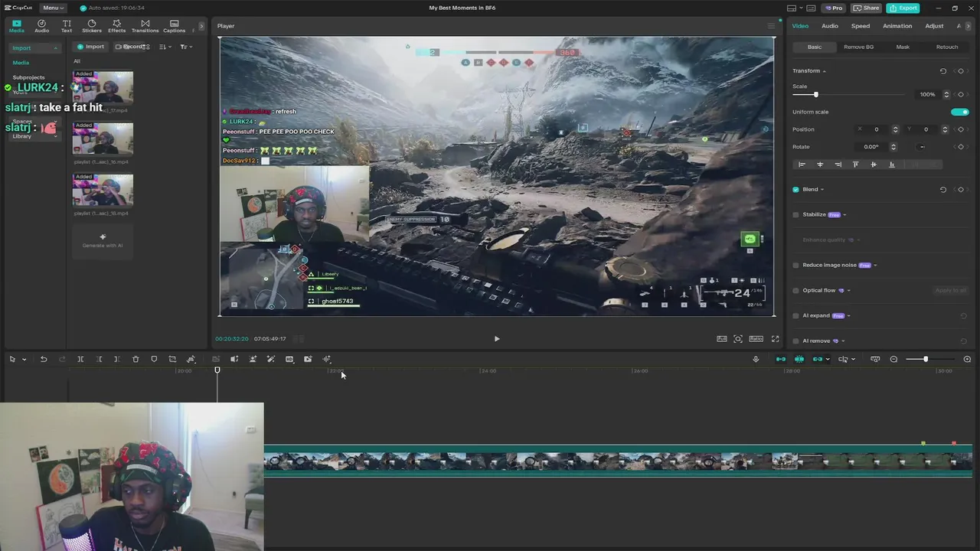
Task: Open the media sort dropdown
Action: pyautogui.click(x=165, y=47)
